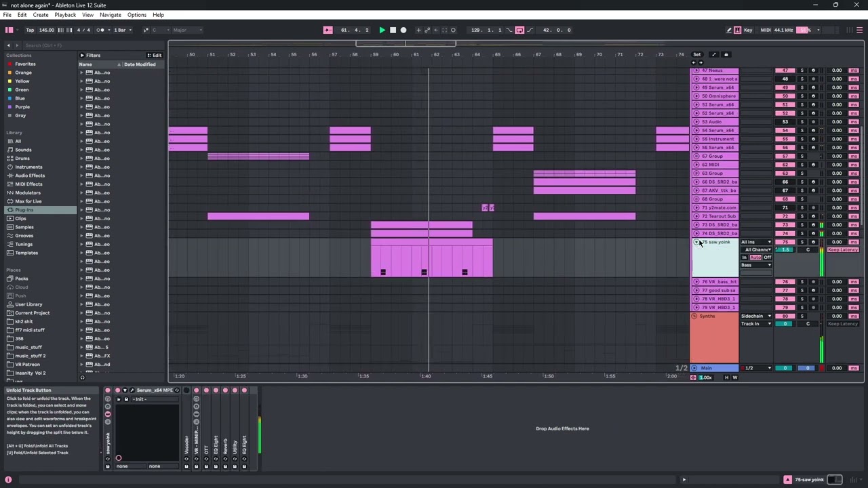Open the Sounds library category

tap(23, 150)
